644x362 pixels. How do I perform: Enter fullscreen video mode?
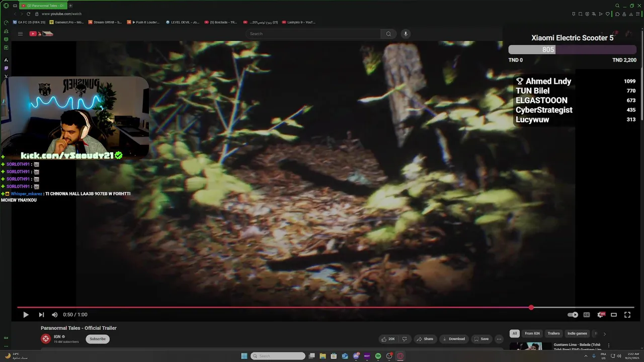(x=627, y=315)
